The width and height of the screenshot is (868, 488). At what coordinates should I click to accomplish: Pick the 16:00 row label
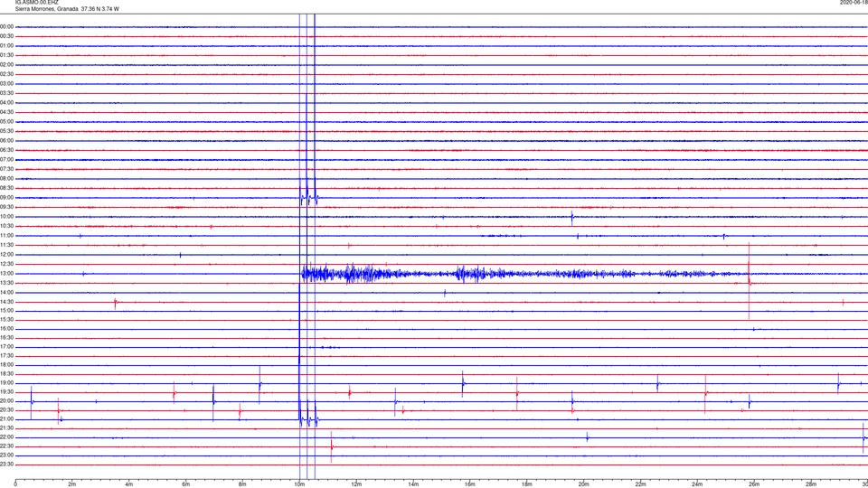pos(6,329)
